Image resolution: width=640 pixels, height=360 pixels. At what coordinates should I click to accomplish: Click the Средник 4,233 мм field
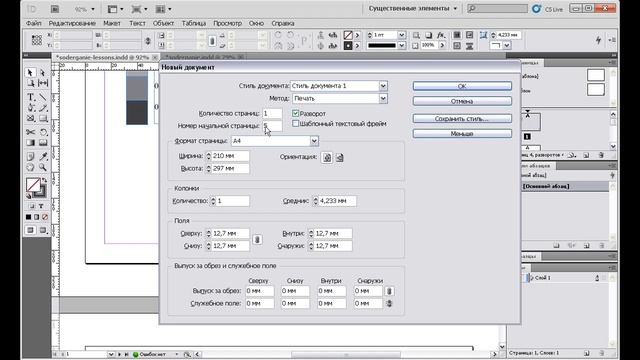[337, 201]
